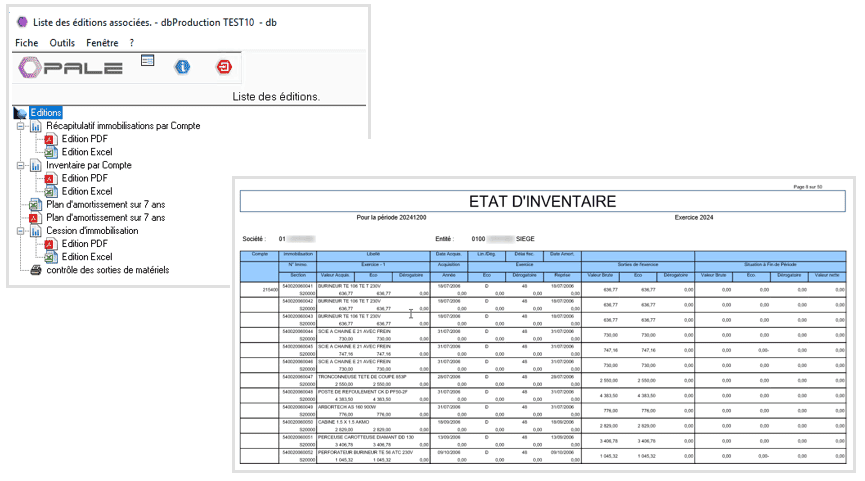This screenshot has height=481, width=865.
Task: Click Excel icon under Inventaire par Compte
Action: [52, 191]
